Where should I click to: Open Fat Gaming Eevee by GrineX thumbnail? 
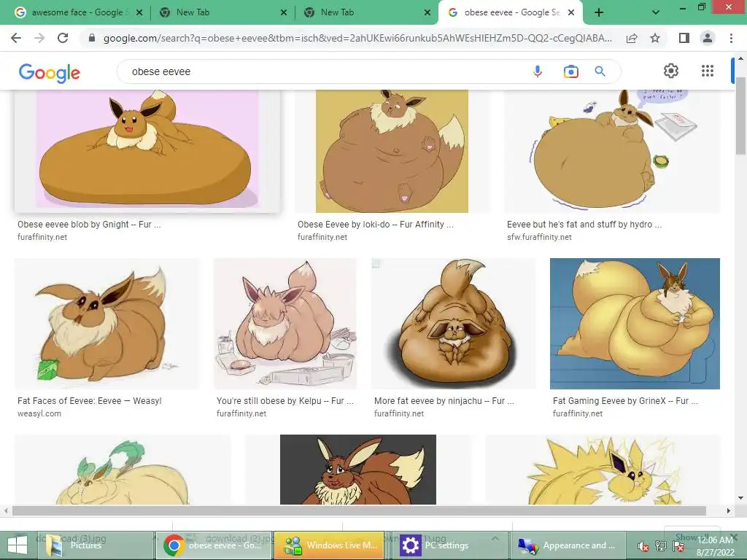click(x=635, y=324)
